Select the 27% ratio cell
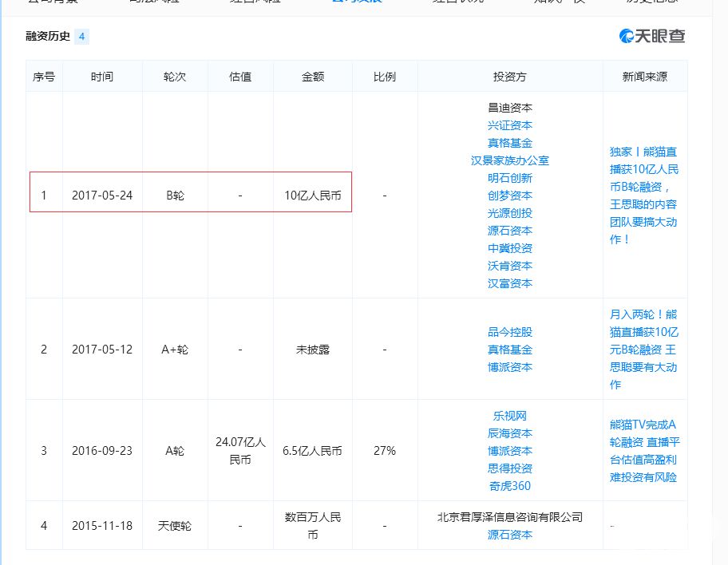Screen dimensions: 728x565 point(385,451)
